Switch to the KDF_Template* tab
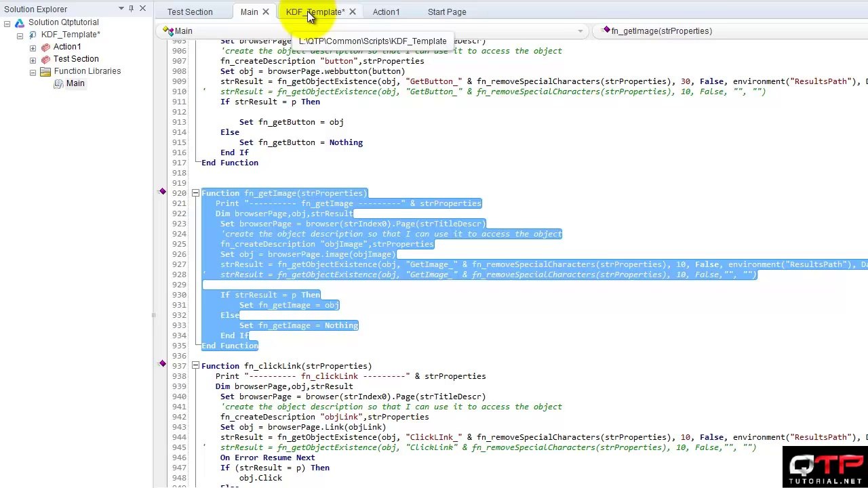Image resolution: width=868 pixels, height=488 pixels. tap(315, 12)
